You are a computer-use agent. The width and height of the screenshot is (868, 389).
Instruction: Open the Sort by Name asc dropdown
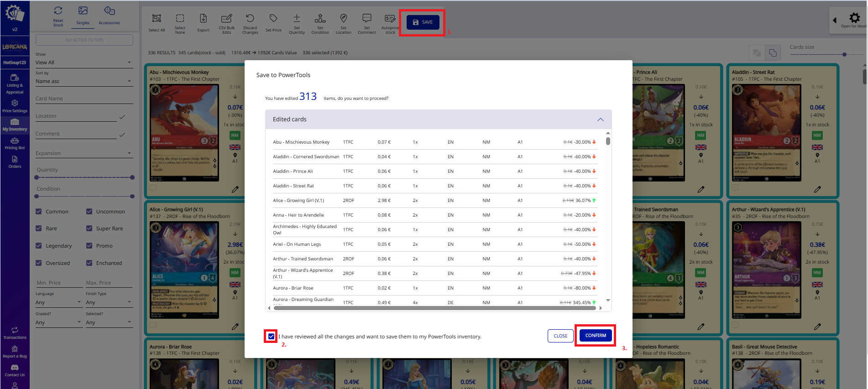coord(84,81)
